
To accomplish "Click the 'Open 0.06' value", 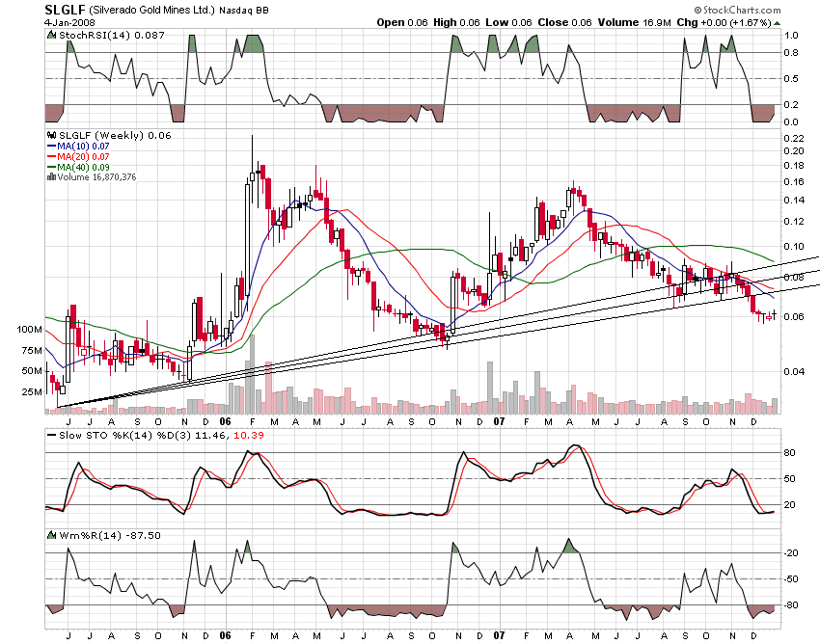I will tap(402, 22).
